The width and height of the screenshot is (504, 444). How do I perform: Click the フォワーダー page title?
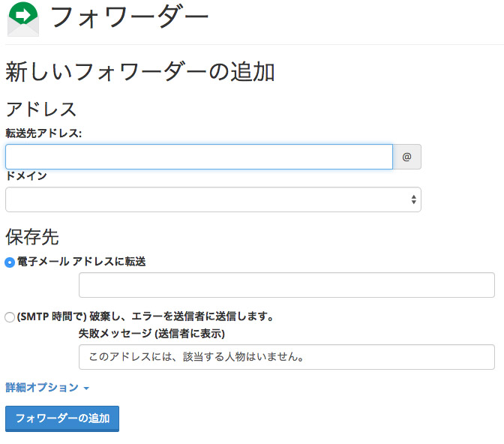(129, 18)
